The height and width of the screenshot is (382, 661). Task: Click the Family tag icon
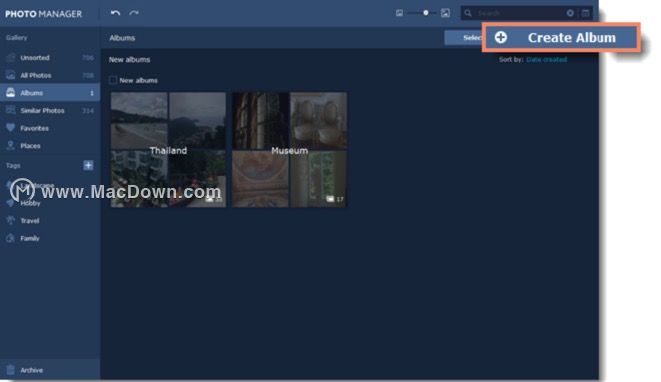(11, 238)
